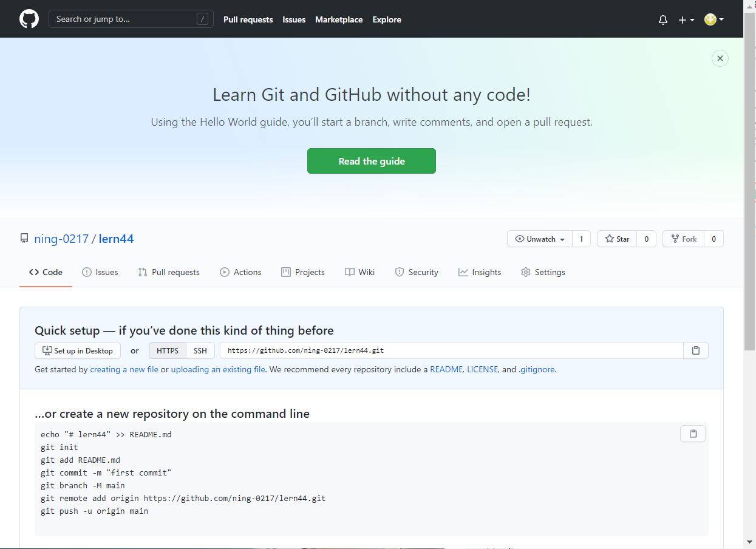756x549 pixels.
Task: Open the user avatar menu
Action: click(x=714, y=19)
